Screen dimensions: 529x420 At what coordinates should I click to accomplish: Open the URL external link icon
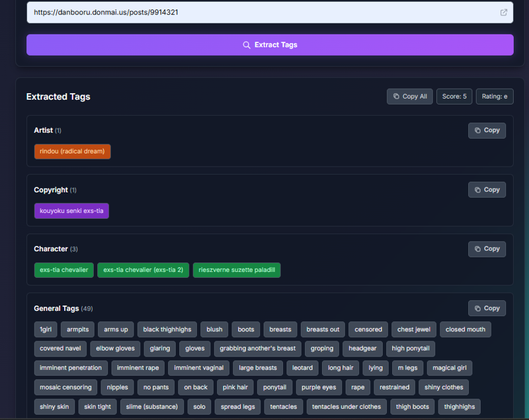click(504, 13)
